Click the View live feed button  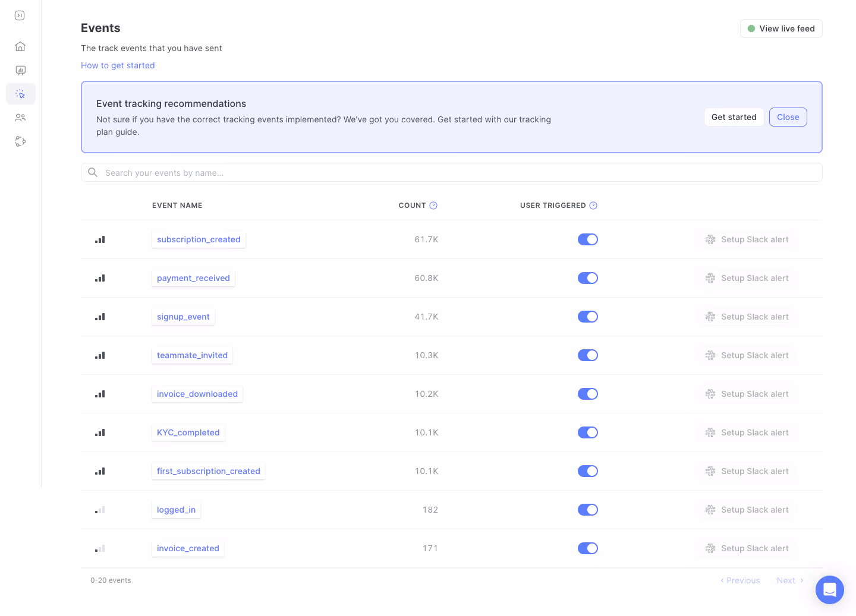coord(781,29)
